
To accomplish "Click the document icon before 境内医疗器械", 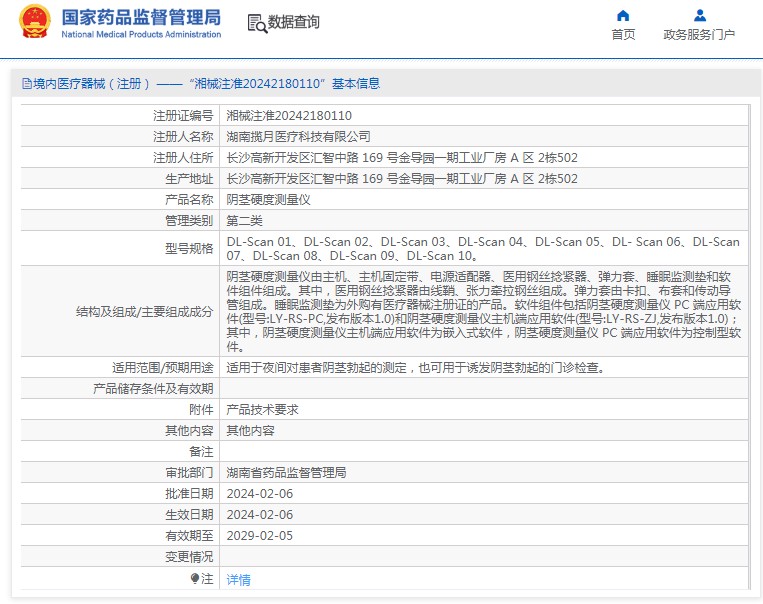I will (27, 84).
